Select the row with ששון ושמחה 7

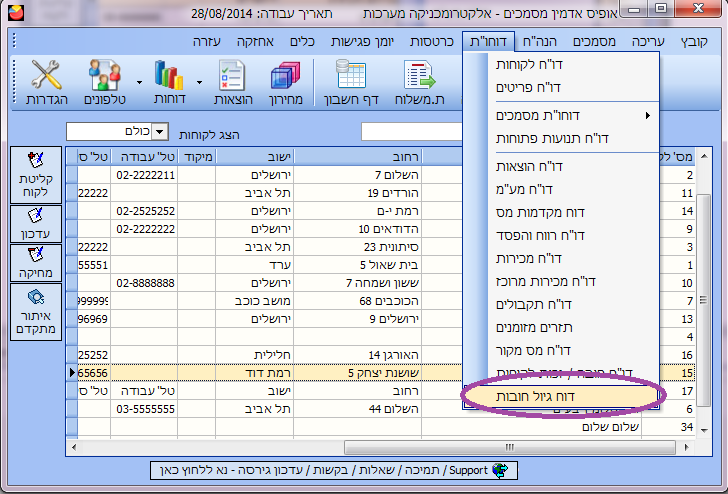pos(381,283)
